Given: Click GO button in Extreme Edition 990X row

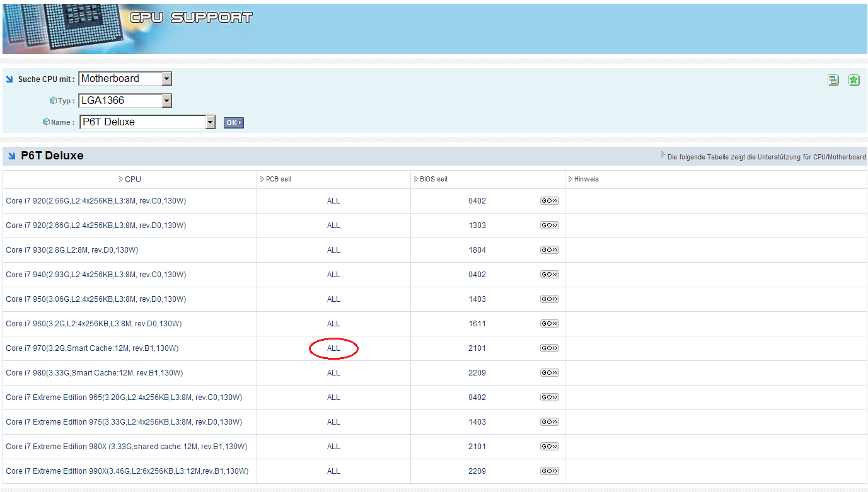Looking at the screenshot, I should 549,471.
